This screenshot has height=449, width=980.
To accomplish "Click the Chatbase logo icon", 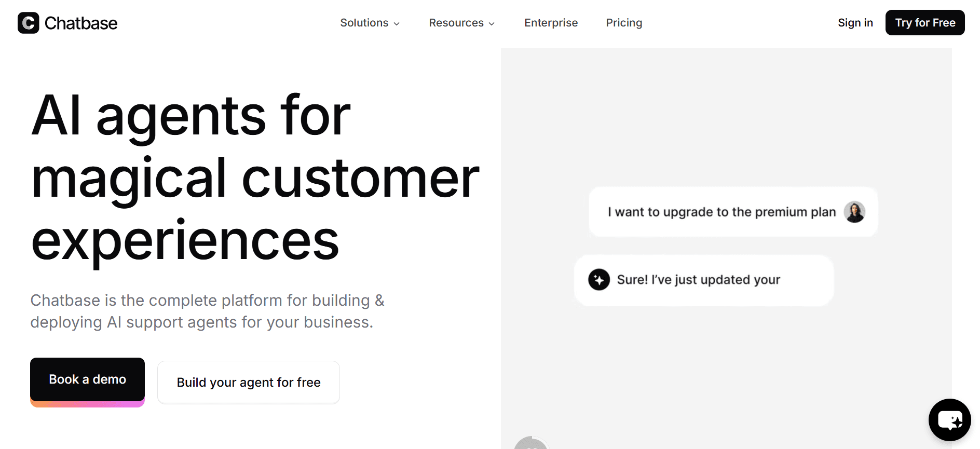I will 28,23.
